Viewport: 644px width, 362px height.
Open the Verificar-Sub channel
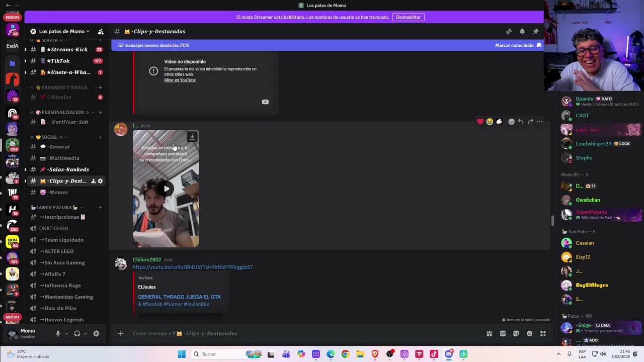pyautogui.click(x=66, y=122)
